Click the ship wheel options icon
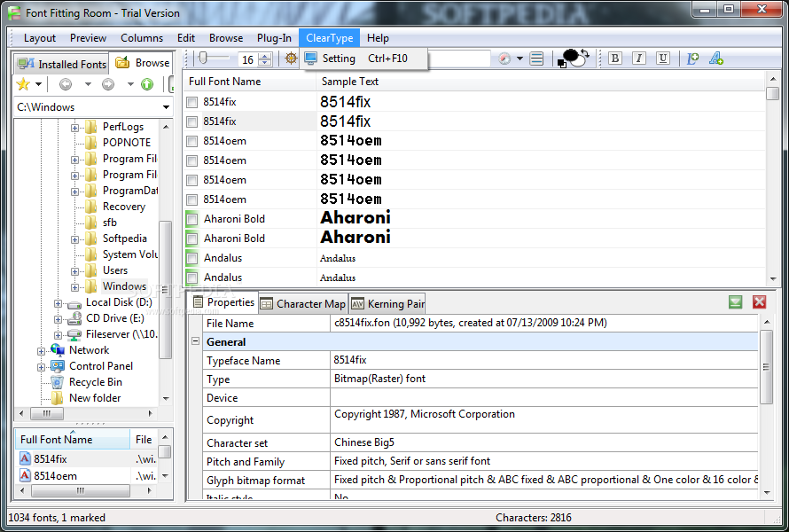This screenshot has width=789, height=532. tap(291, 59)
